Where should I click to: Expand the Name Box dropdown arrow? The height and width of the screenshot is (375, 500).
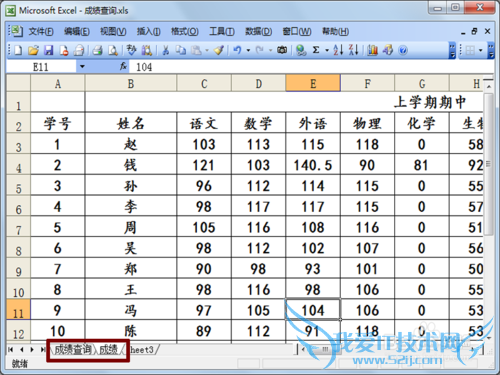[82, 67]
